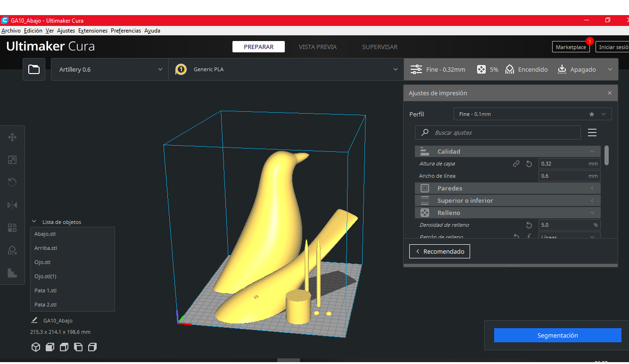Open the Perfil Fine - 0.1mm dropdown
This screenshot has width=629, height=364.
(x=532, y=114)
